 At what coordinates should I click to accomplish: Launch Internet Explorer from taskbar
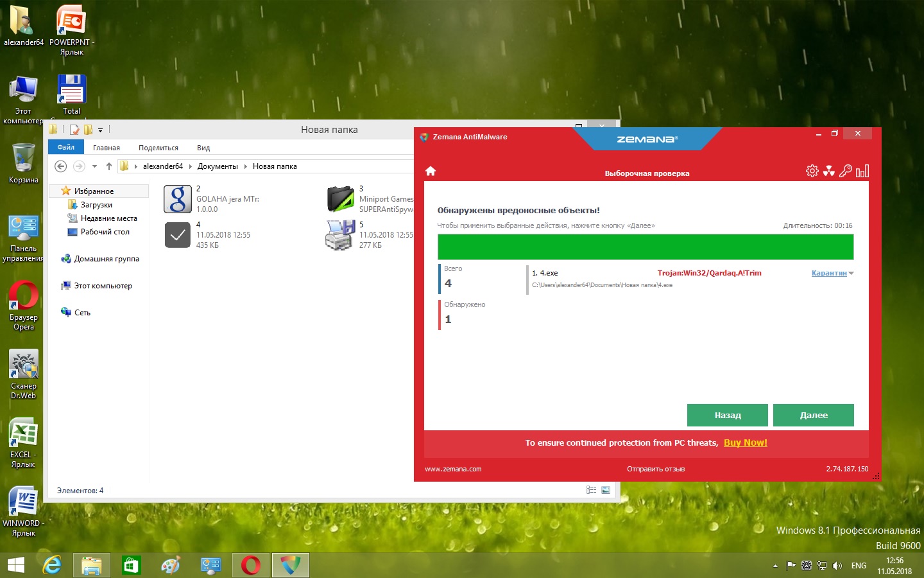coord(52,565)
